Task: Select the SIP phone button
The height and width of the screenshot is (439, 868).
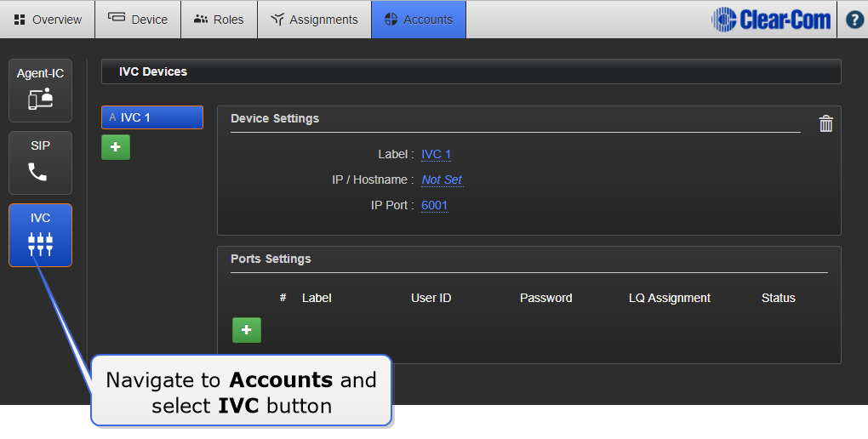Action: click(40, 162)
